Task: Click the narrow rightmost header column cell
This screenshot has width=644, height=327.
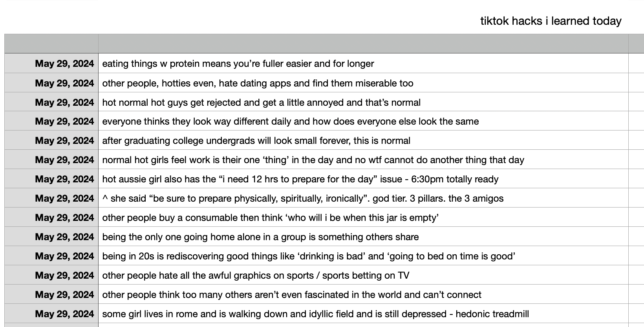Action: 636,44
